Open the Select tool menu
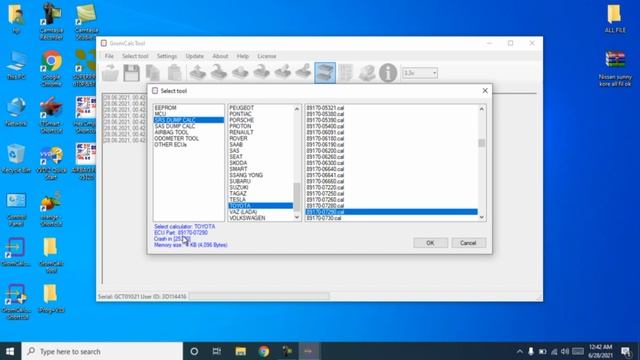Image resolution: width=640 pixels, height=360 pixels. [135, 56]
